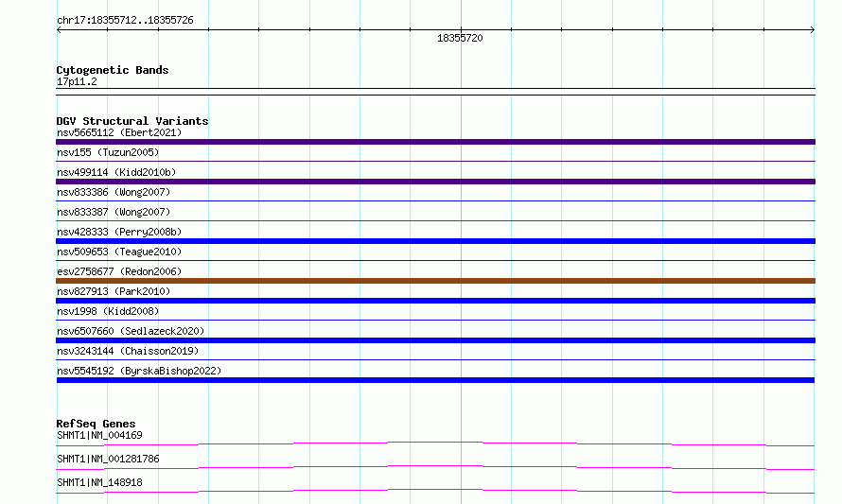
Task: Click the DGV Structural Variants track title
Action: (x=132, y=121)
